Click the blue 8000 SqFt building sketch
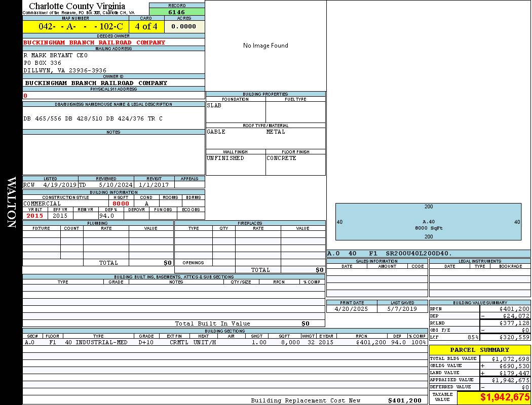The image size is (532, 405). tap(428, 222)
